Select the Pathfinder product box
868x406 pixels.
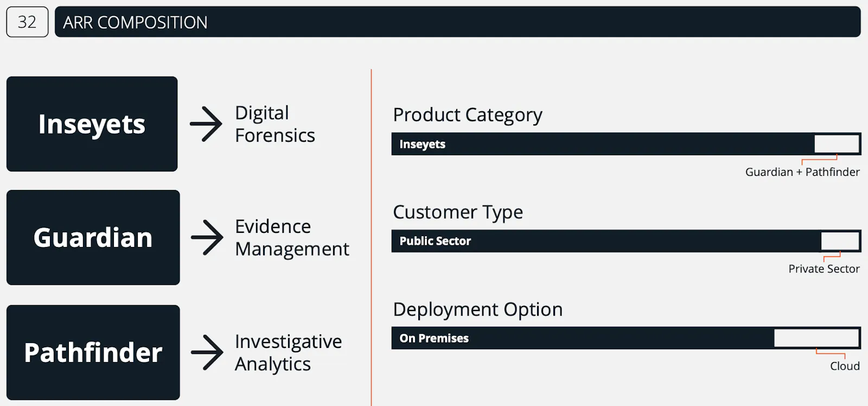coord(93,352)
